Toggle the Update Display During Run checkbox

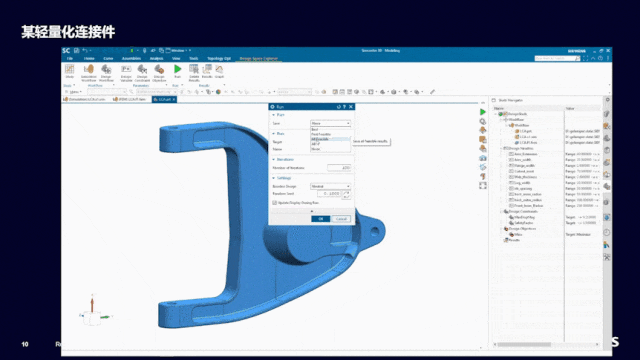275,202
